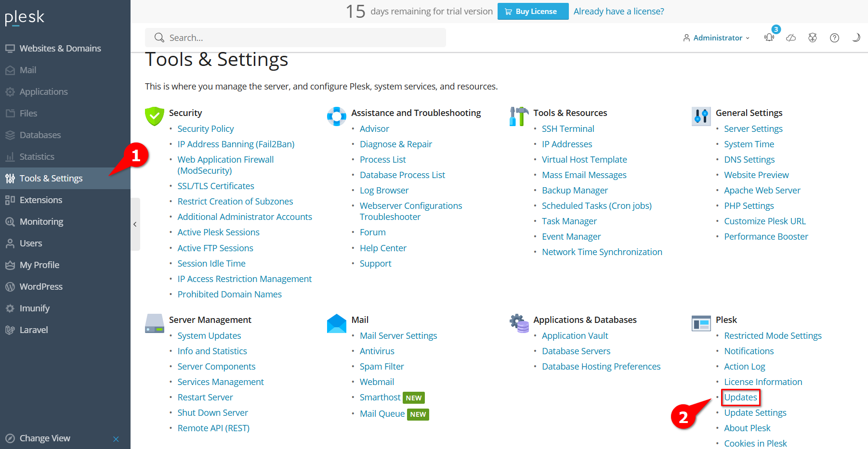
Task: Click the Tools & Resources hammer icon
Action: (519, 116)
